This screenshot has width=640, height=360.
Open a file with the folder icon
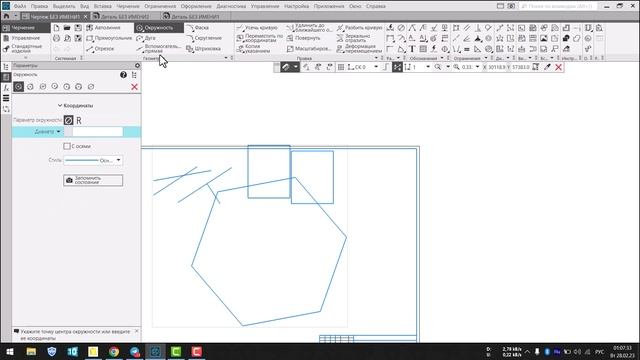67,28
